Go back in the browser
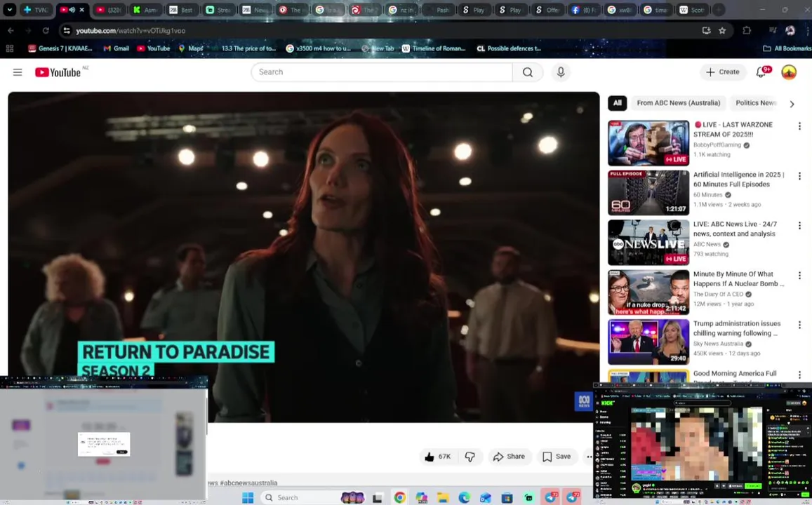Viewport: 812px width, 505px height. click(11, 31)
